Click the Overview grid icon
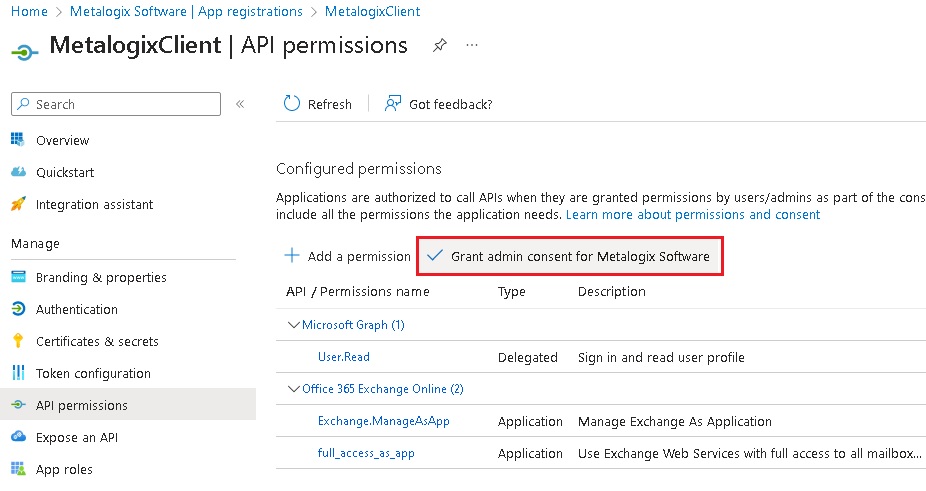The width and height of the screenshot is (926, 491). pyautogui.click(x=18, y=140)
